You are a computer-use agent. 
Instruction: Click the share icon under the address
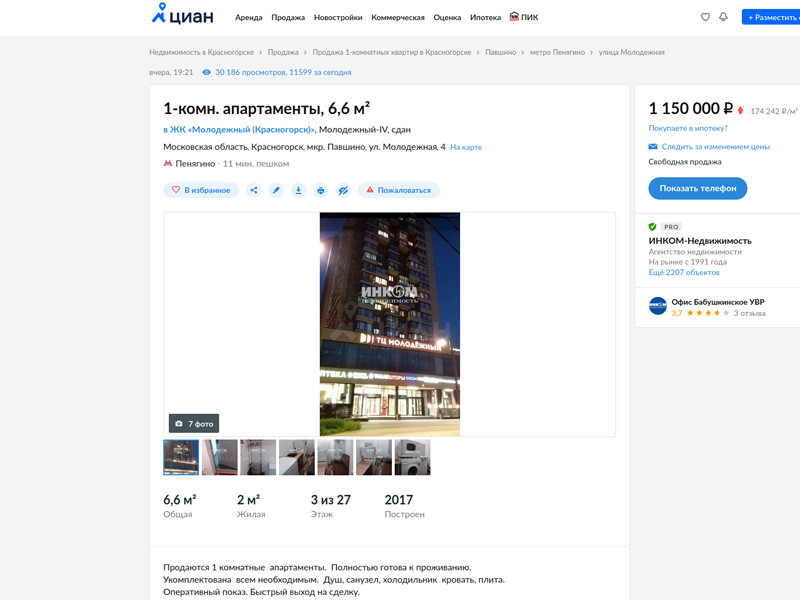pos(254,190)
